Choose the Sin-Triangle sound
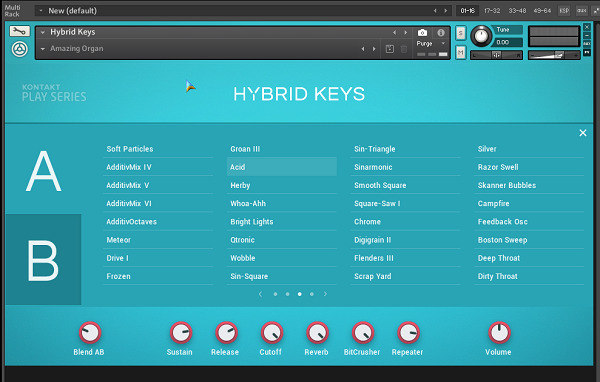 (405, 149)
